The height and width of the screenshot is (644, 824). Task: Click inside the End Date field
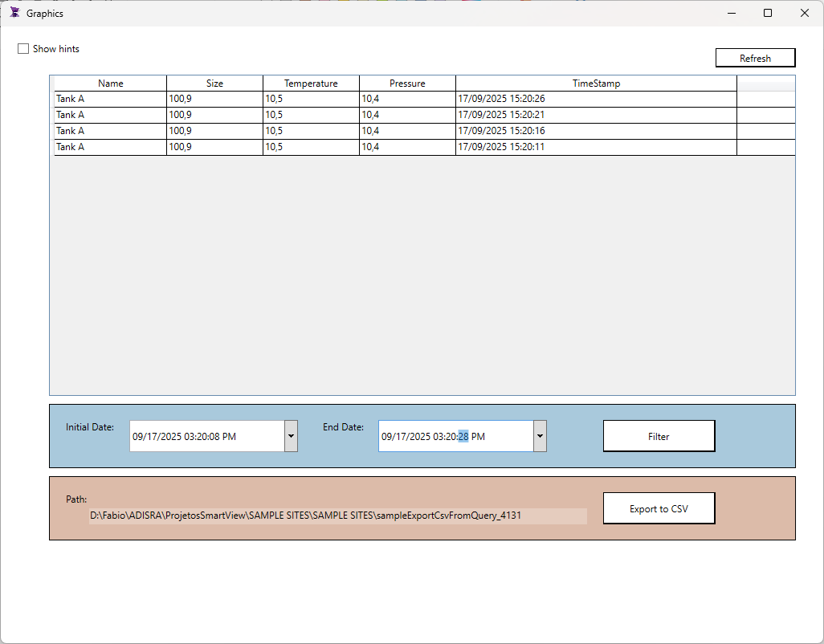[455, 437]
